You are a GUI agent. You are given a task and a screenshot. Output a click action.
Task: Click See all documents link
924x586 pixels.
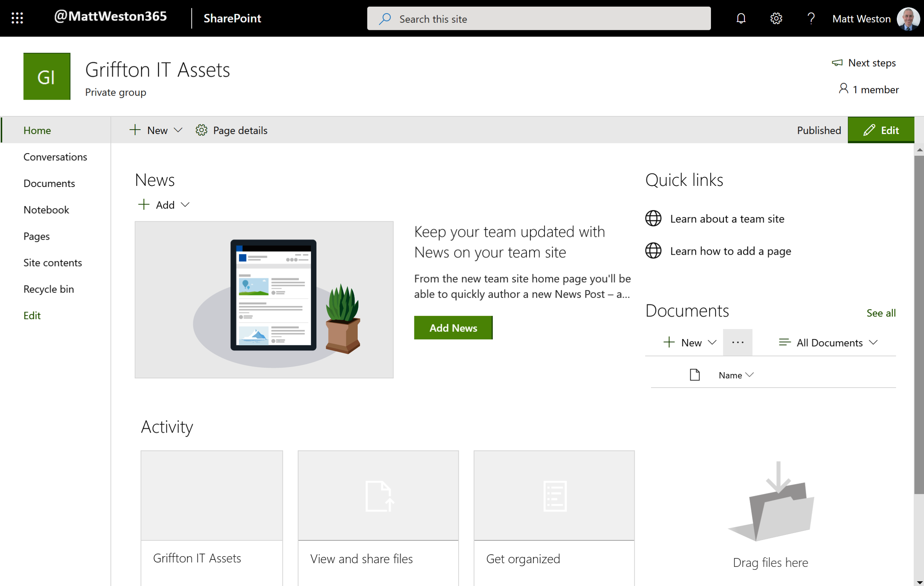881,313
